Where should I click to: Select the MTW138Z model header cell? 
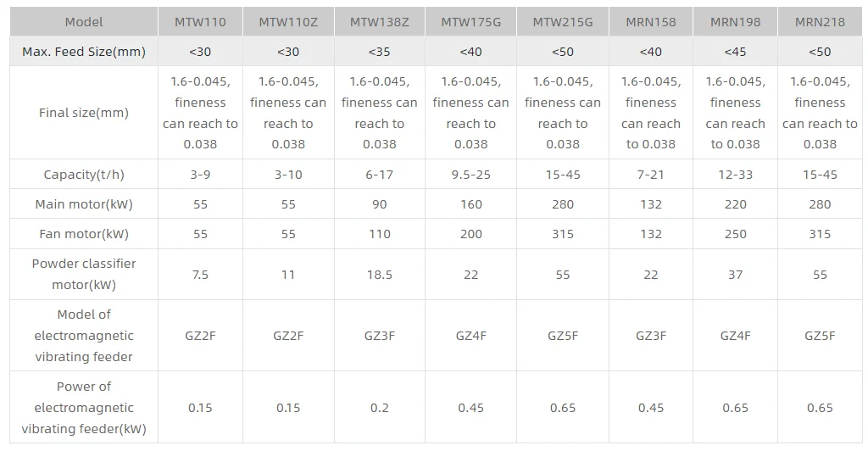[x=379, y=22]
